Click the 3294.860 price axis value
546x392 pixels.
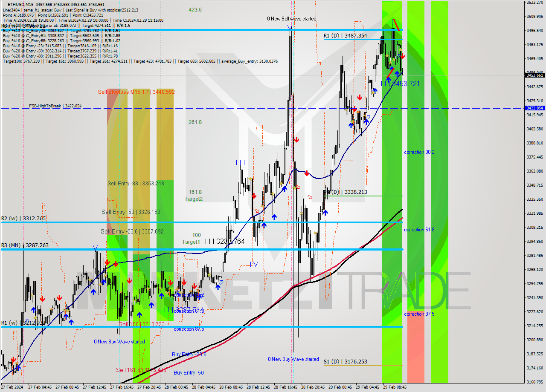point(534,242)
